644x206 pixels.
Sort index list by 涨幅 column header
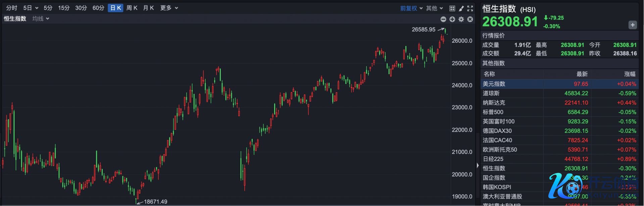[x=630, y=74]
